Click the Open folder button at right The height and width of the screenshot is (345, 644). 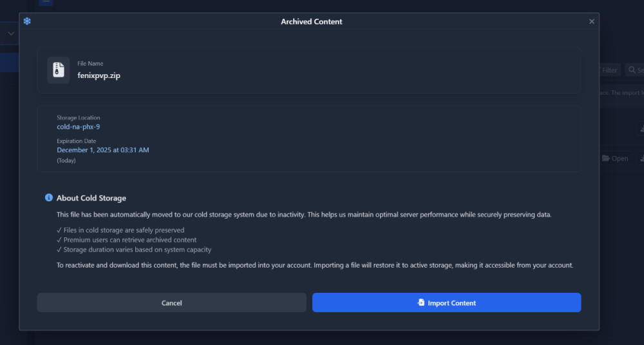point(615,159)
